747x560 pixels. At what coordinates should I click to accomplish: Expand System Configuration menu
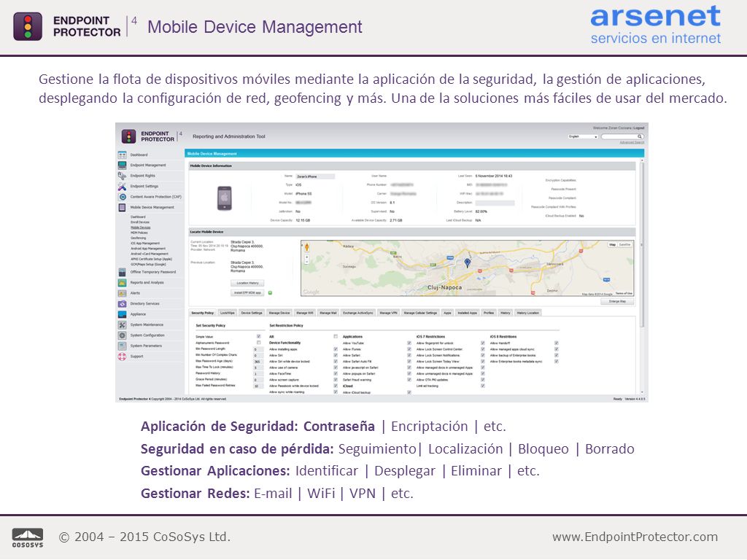147,335
